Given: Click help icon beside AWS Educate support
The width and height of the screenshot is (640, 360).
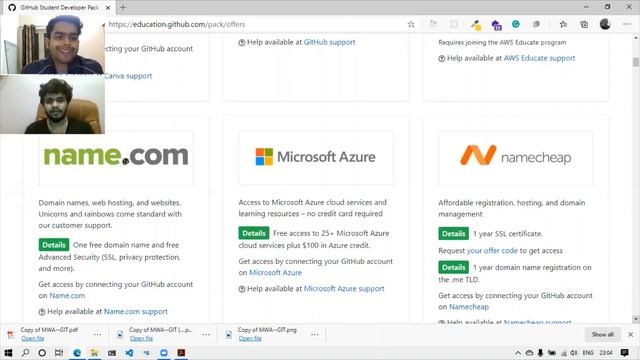Looking at the screenshot, I should 441,58.
